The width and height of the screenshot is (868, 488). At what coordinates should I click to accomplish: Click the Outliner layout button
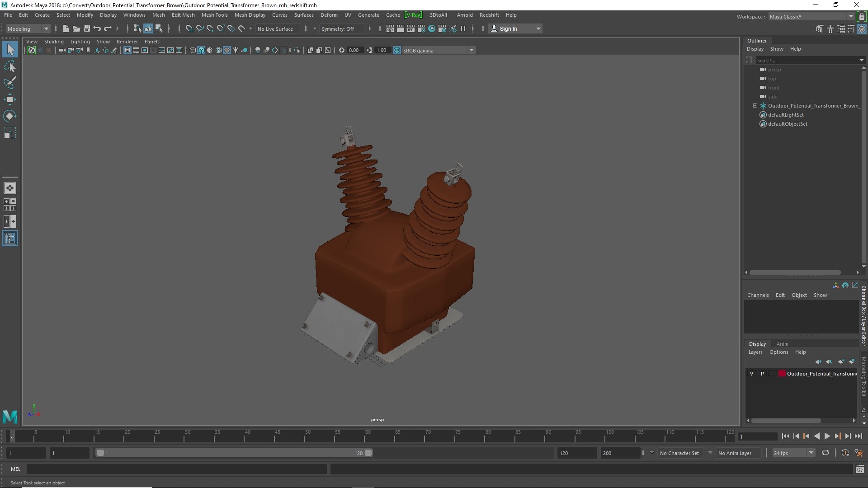click(10, 238)
